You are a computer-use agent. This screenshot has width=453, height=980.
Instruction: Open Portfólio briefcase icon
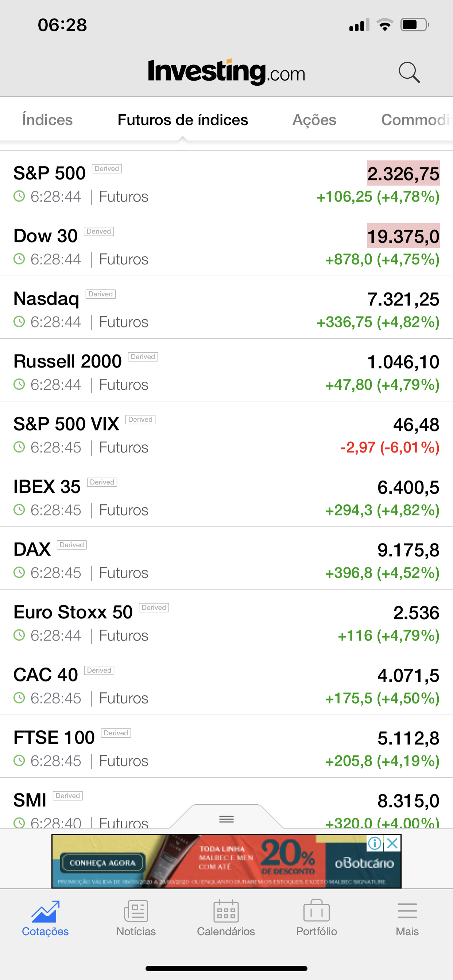click(316, 911)
